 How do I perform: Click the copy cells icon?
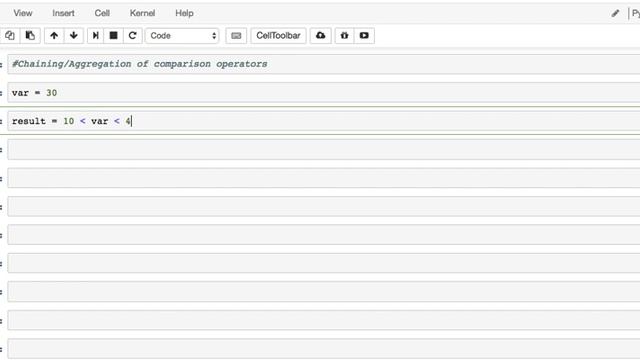(10, 36)
